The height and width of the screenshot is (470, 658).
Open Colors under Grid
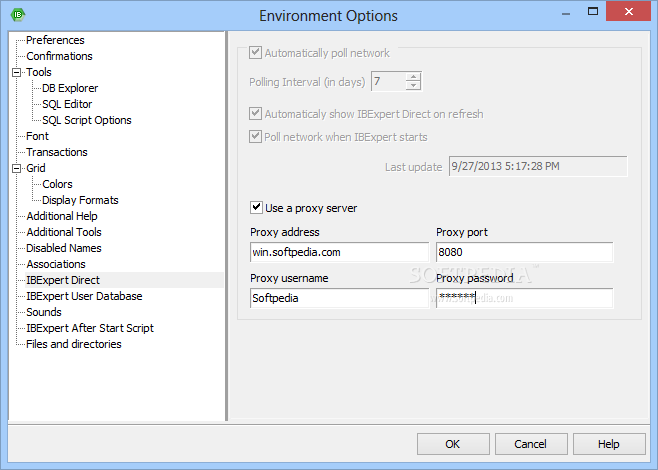pyautogui.click(x=57, y=184)
